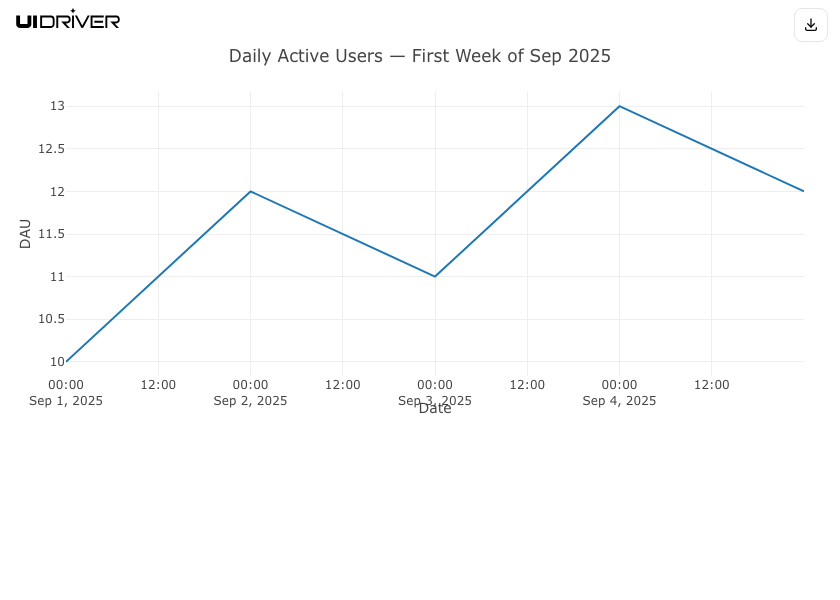Click the Date x-axis title
The image size is (840, 600).
pos(435,409)
